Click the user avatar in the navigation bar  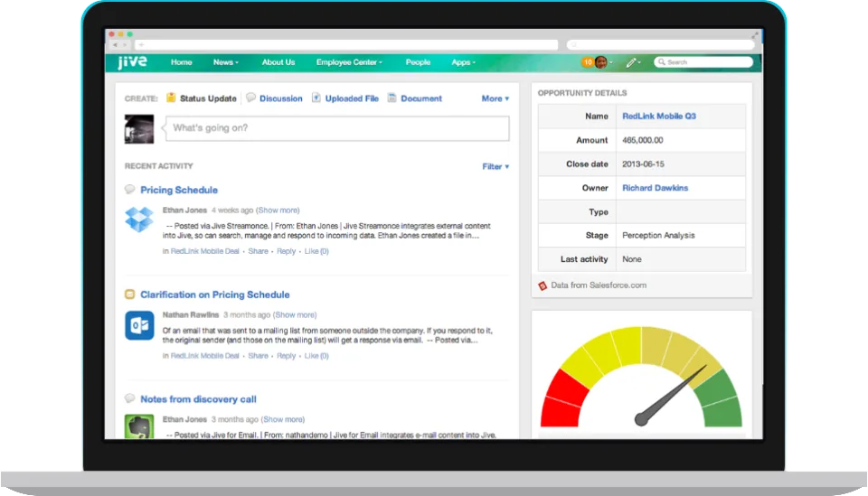coord(601,62)
